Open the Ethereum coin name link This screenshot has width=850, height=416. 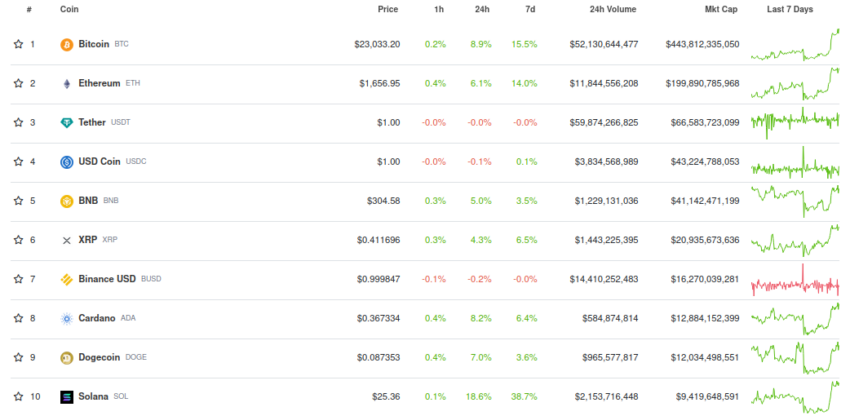[99, 84]
